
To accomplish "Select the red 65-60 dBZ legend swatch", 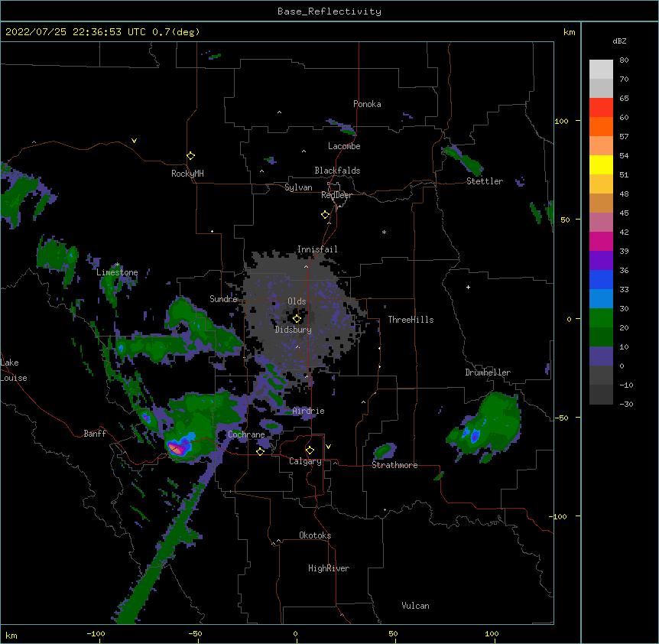I will [x=601, y=108].
